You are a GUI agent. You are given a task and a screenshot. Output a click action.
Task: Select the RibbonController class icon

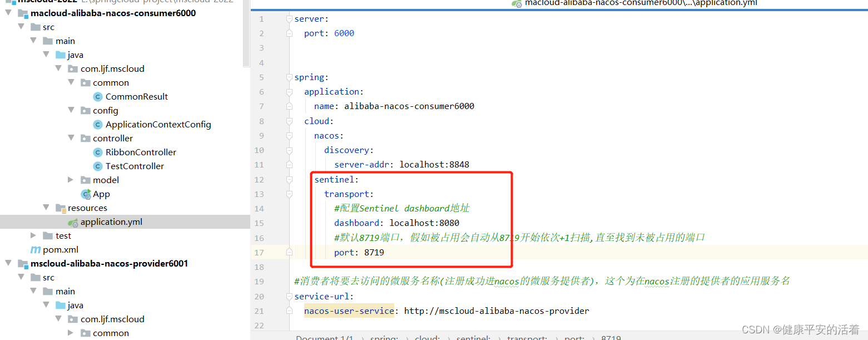[97, 152]
